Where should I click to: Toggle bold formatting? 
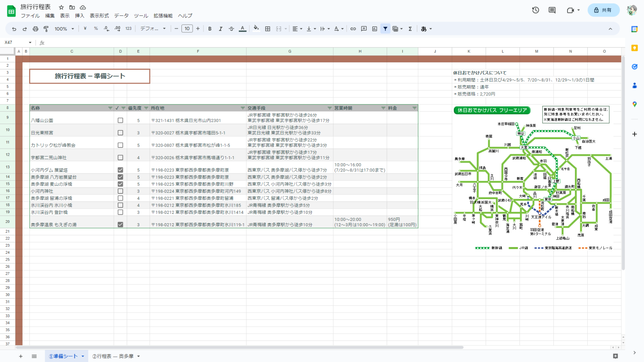click(210, 29)
